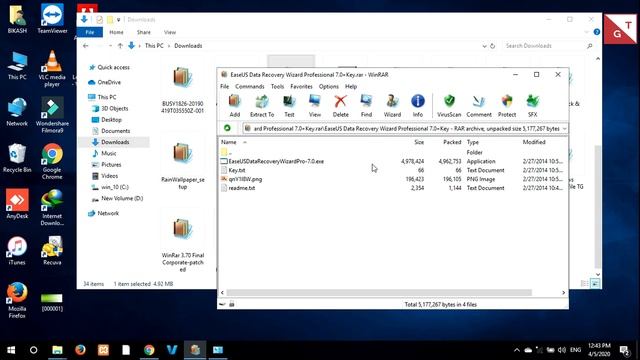Viewport: 640px width, 360px height.
Task: Select win_10 (C:) drive in the sidebar
Action: tap(110, 187)
